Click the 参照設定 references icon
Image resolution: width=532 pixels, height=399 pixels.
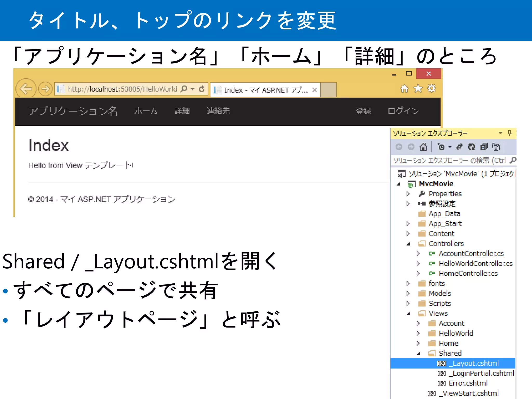coord(422,204)
